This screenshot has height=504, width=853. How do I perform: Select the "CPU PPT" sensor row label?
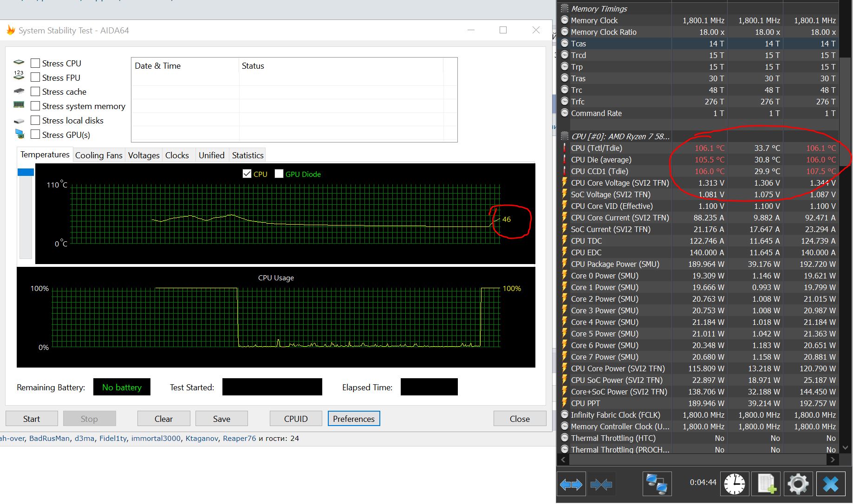586,403
